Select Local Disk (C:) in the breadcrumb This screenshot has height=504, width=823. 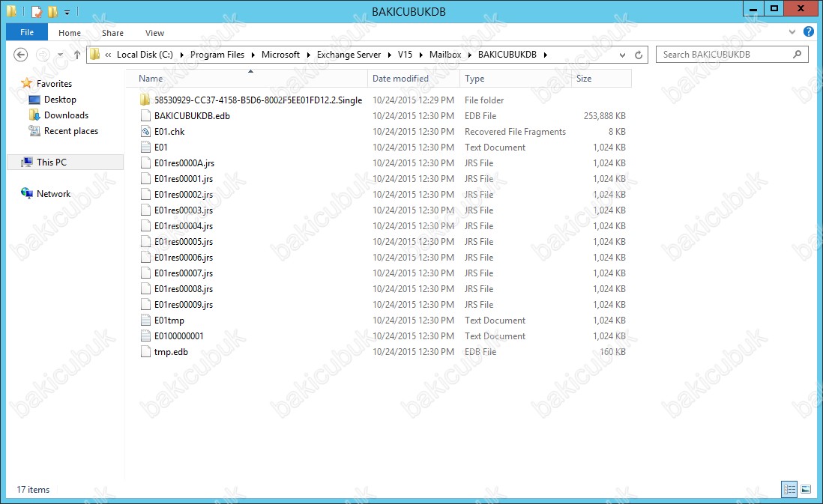click(145, 55)
